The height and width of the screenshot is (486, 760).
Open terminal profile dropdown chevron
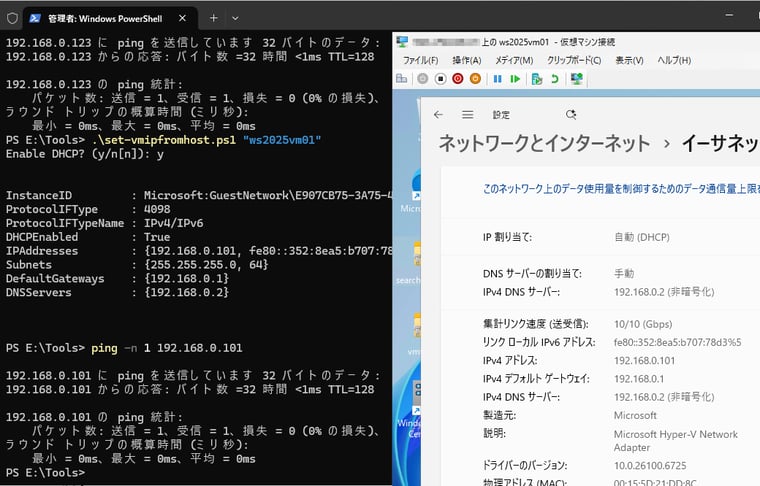(x=235, y=18)
